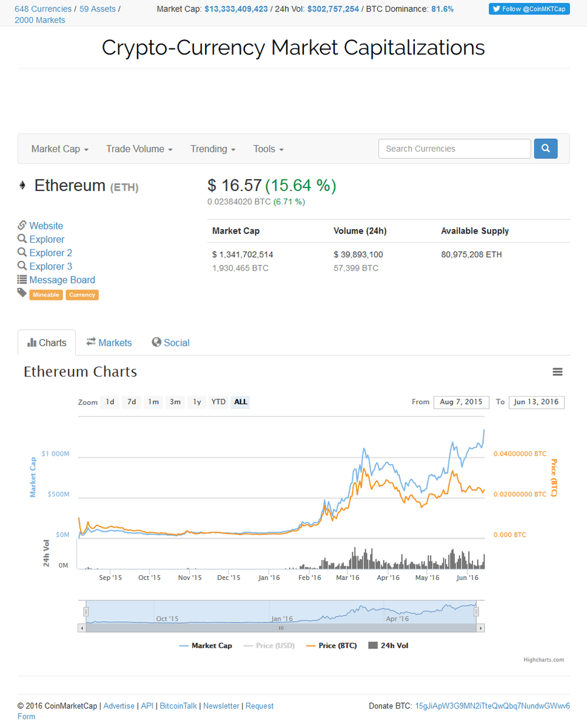Open the API footer link
This screenshot has height=728, width=587.
(147, 706)
